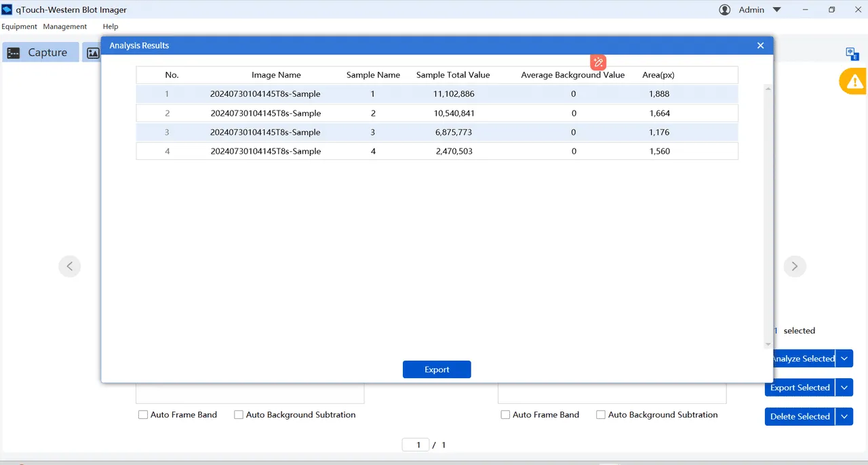This screenshot has width=868, height=465.
Task: Open the image gallery tab icon
Action: pyautogui.click(x=93, y=53)
